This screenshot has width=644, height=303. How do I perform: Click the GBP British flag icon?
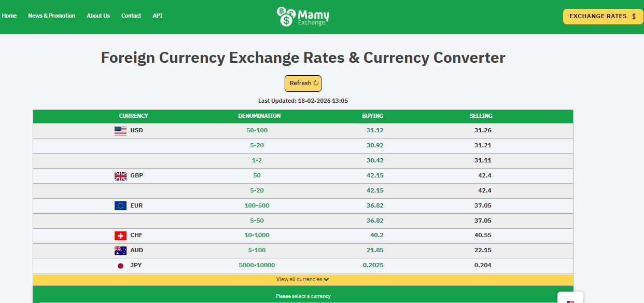pos(120,176)
